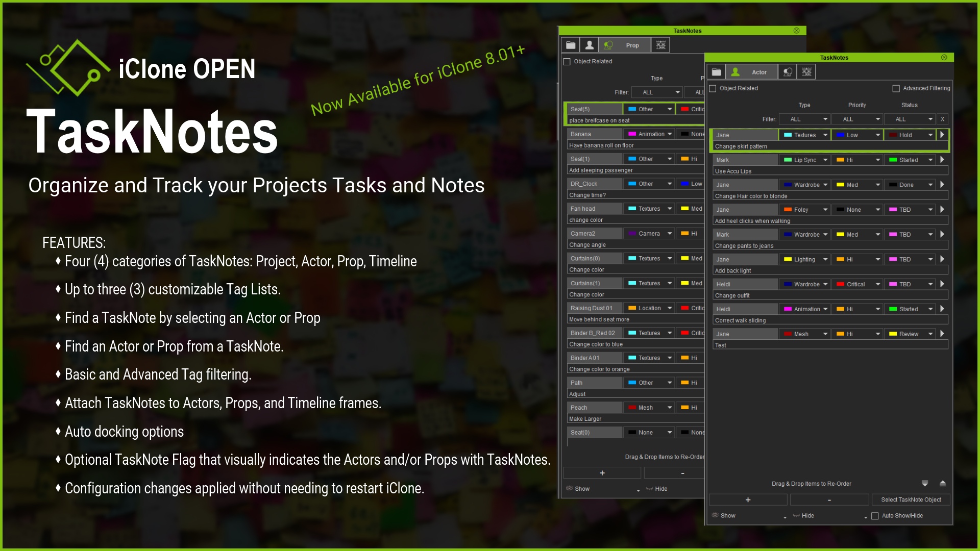Open Show options arrow in Actor window
This screenshot has height=551, width=980.
[785, 517]
